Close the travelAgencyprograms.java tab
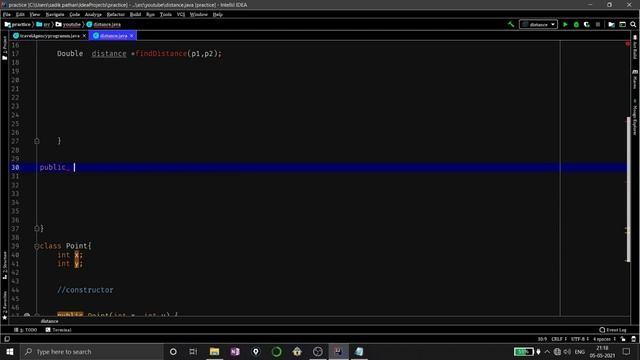Image resolution: width=640 pixels, height=360 pixels. click(x=84, y=36)
